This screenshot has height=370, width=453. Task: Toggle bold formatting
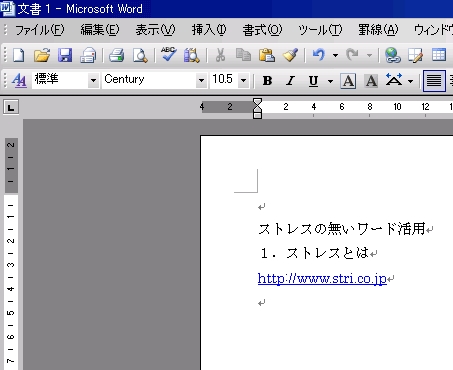pyautogui.click(x=267, y=81)
